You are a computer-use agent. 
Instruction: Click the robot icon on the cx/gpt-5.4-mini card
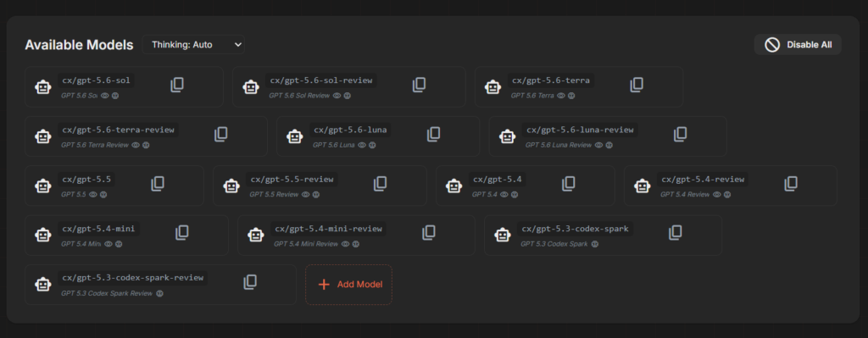[43, 235]
